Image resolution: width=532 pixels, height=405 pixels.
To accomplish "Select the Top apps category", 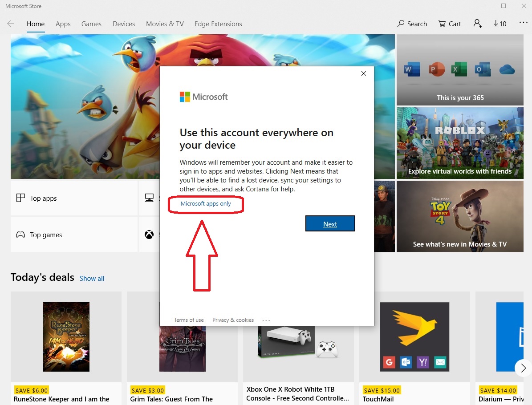I will tap(42, 198).
